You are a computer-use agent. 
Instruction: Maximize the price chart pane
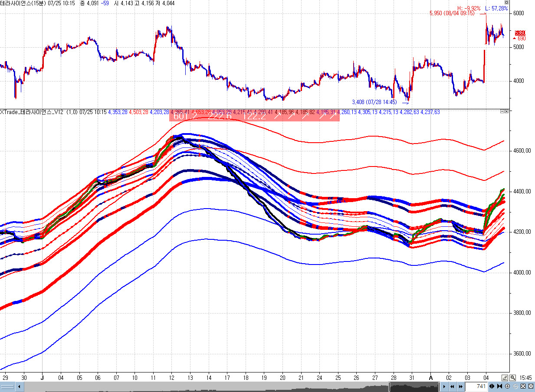pos(506,2)
